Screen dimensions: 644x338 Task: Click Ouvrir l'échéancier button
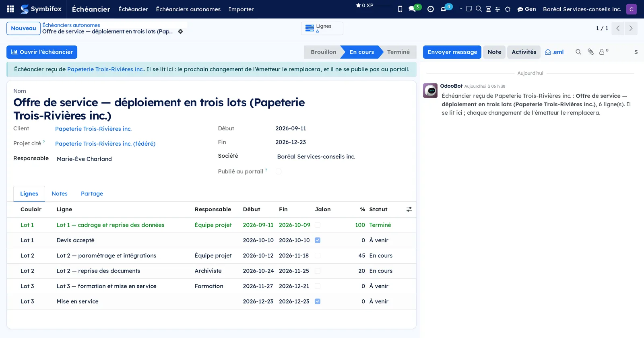pyautogui.click(x=42, y=52)
